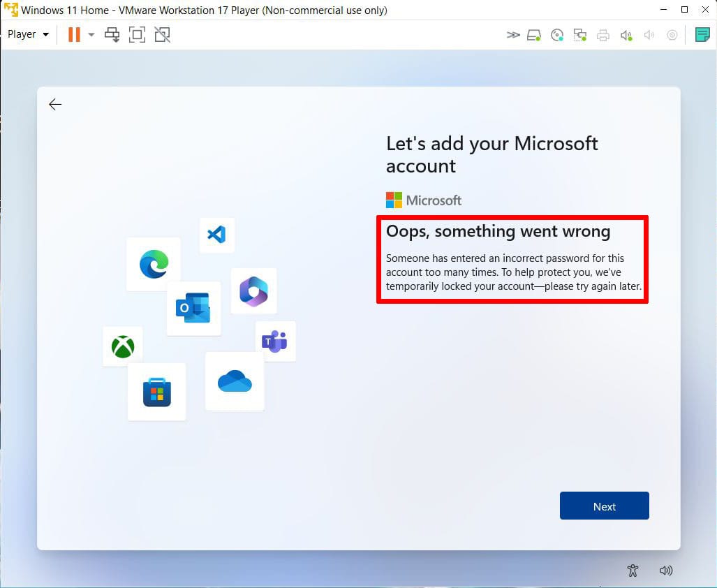Screen dimensions: 717x588
Task: Open the Player menu
Action: tap(28, 34)
